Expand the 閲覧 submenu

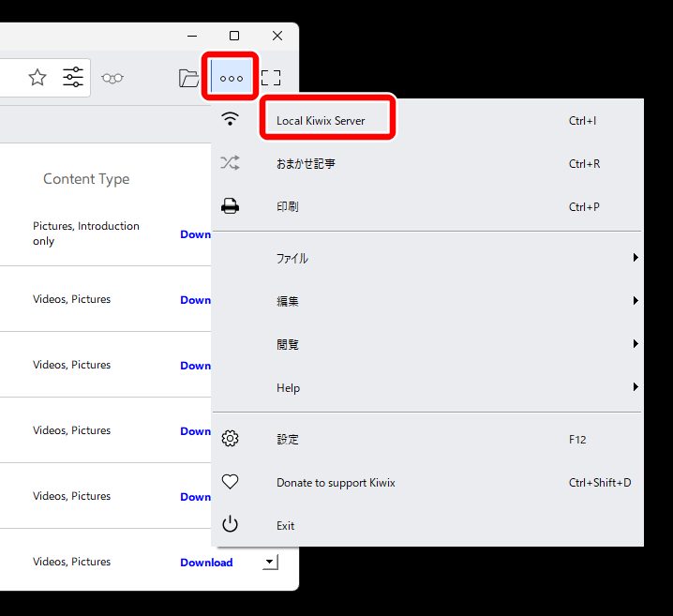tap(287, 344)
